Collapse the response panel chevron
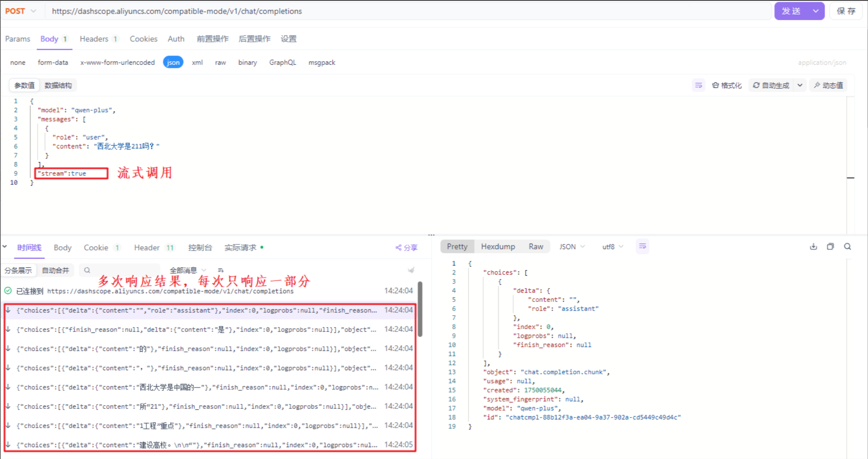This screenshot has height=459, width=868. pyautogui.click(x=5, y=247)
